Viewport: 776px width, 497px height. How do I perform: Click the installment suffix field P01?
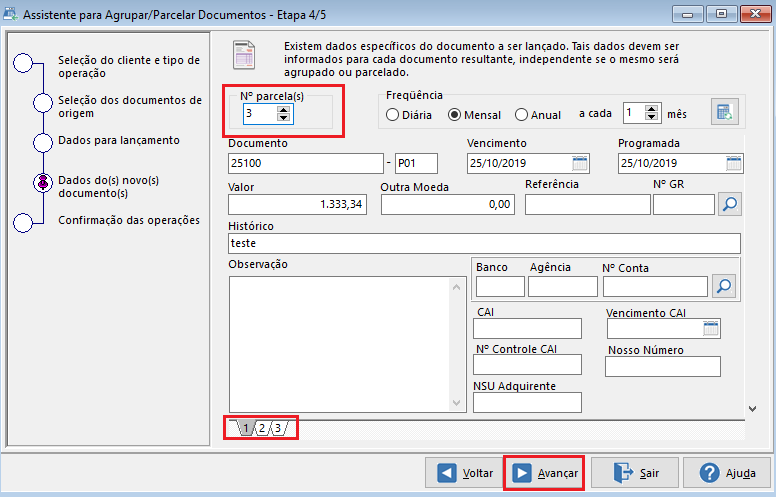[x=416, y=163]
